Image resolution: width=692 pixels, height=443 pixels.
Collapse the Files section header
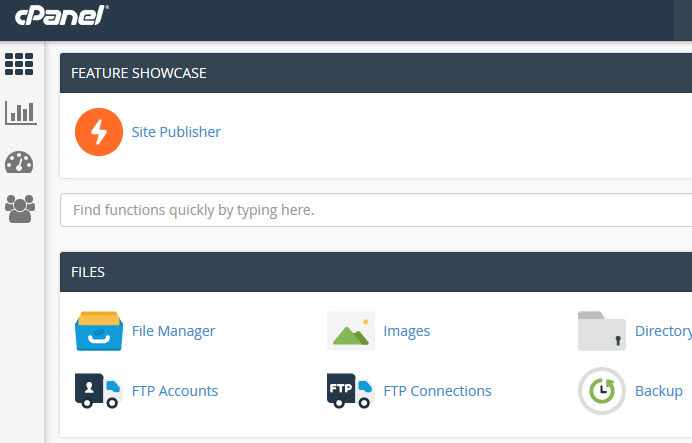click(x=376, y=272)
